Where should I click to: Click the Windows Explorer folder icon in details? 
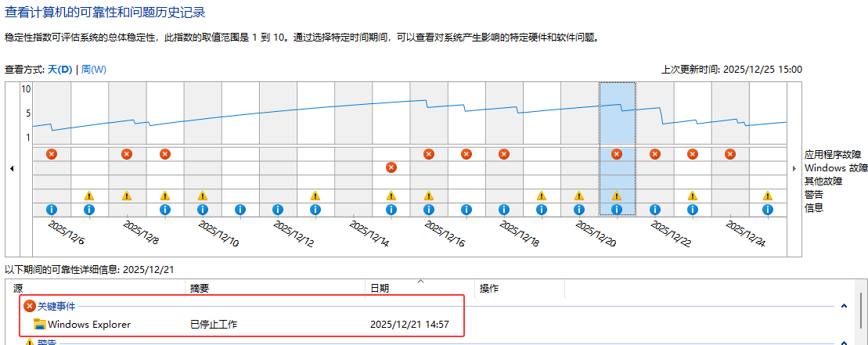pyautogui.click(x=40, y=324)
